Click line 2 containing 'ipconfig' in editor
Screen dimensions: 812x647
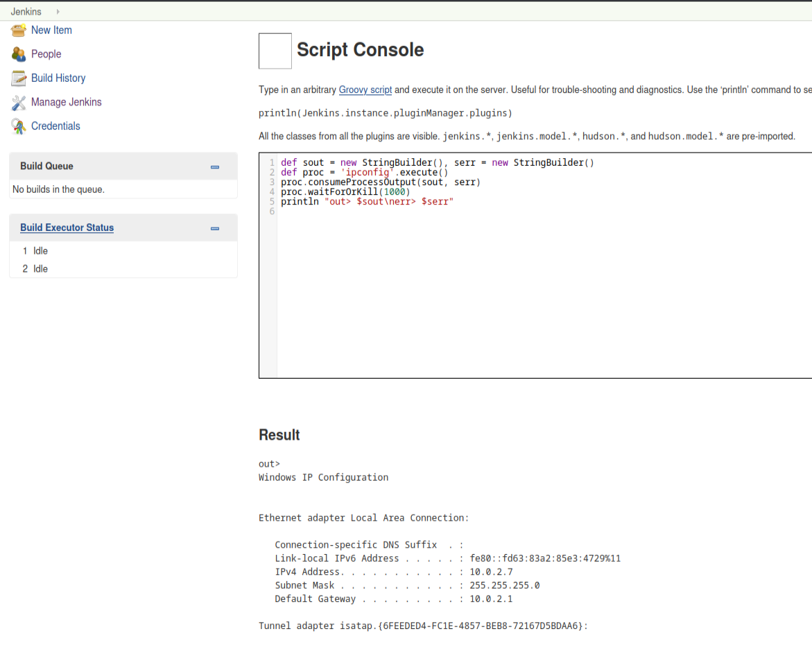click(364, 173)
